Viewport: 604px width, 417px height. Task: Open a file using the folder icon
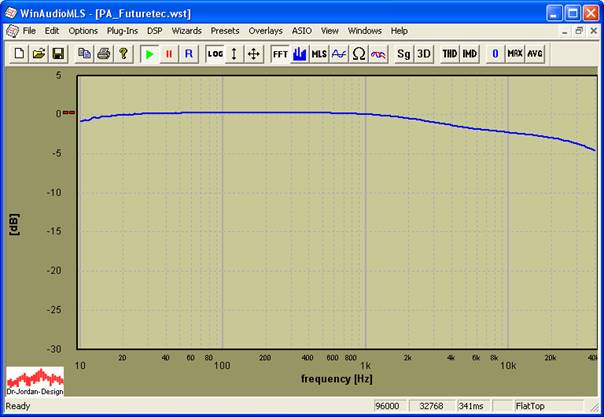tap(39, 54)
